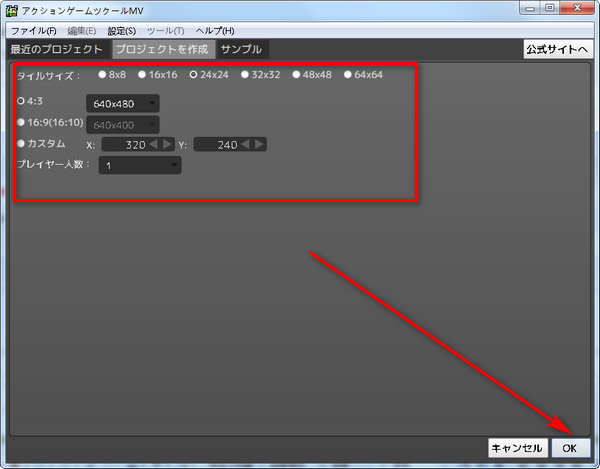Open the ヘルプ(H) menu
The image size is (600, 469).
point(215,31)
